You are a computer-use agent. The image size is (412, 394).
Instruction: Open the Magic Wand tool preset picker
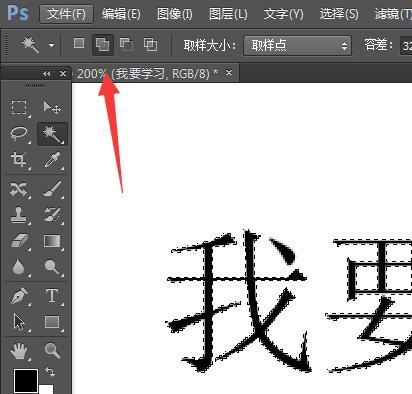coord(51,45)
